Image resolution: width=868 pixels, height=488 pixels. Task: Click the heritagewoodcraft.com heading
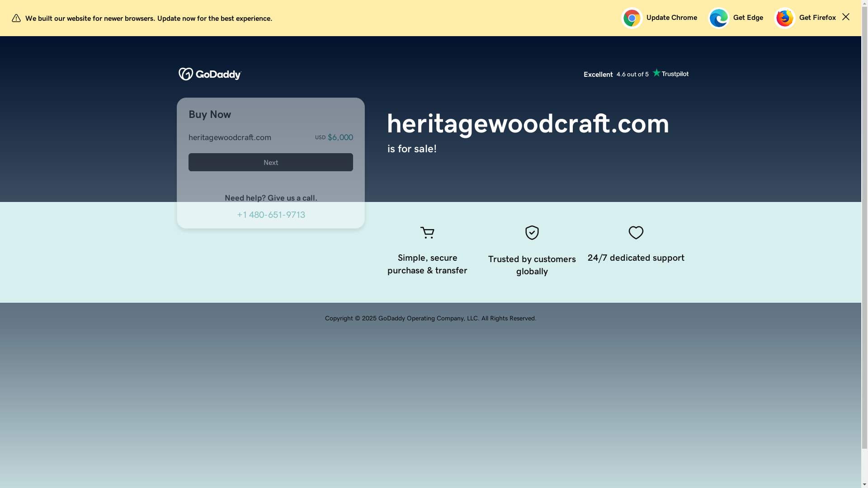click(528, 123)
